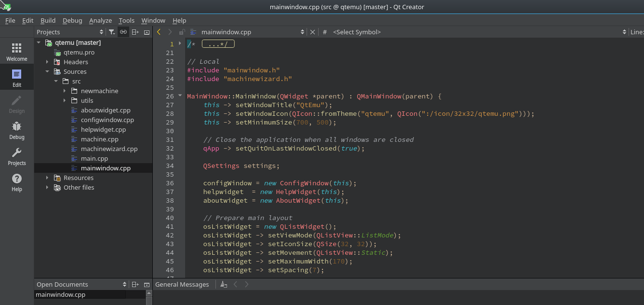Click the Other files folder icon

[57, 187]
